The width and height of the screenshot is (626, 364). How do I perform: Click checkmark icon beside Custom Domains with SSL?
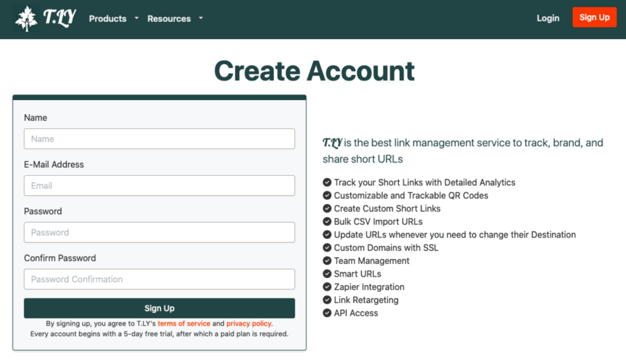coord(327,247)
